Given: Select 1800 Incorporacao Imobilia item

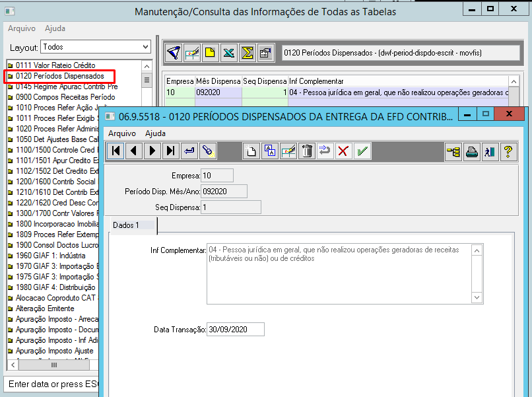Looking at the screenshot, I should click(53, 224).
